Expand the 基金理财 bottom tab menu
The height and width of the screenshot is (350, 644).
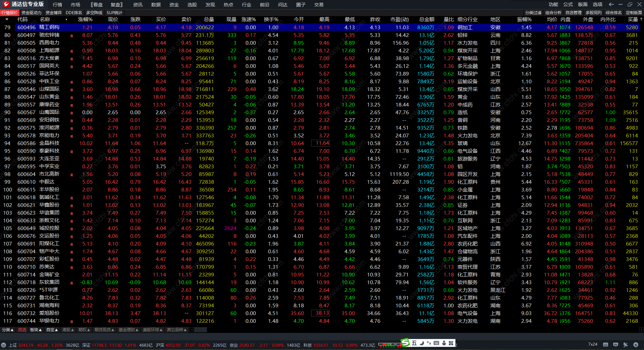pos(128,330)
